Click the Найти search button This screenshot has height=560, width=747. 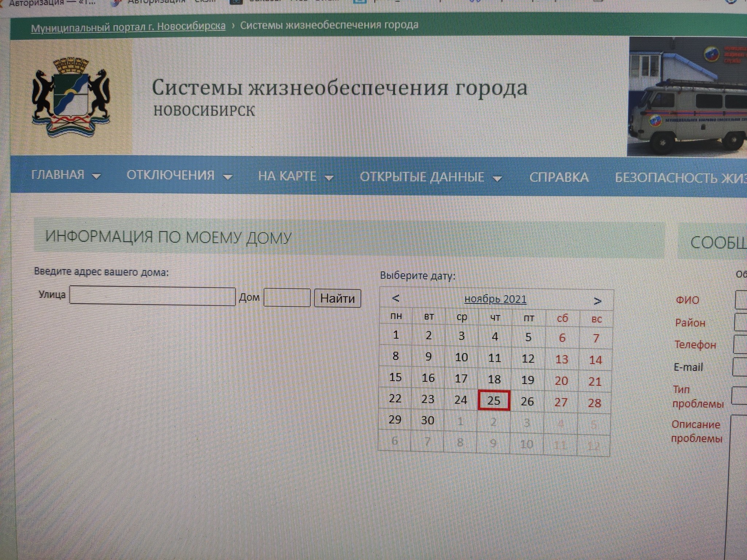coord(337,299)
